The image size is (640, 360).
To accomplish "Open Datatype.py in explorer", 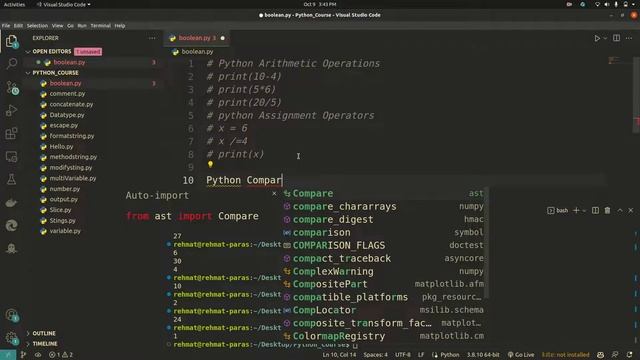I will click(x=67, y=115).
